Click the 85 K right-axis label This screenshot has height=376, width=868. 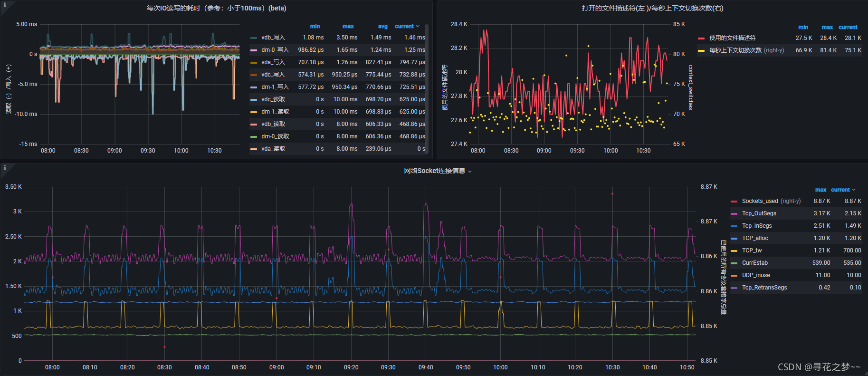click(679, 24)
